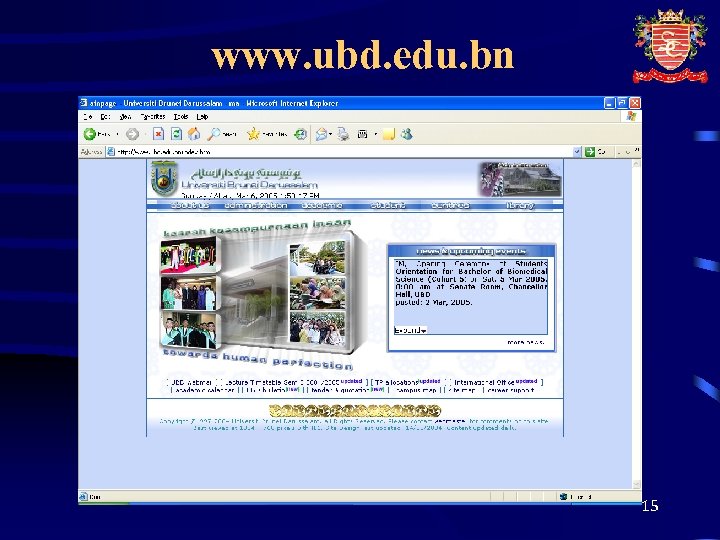Open the 'about us' site navigation tab
This screenshot has height=540, width=720.
(x=190, y=205)
